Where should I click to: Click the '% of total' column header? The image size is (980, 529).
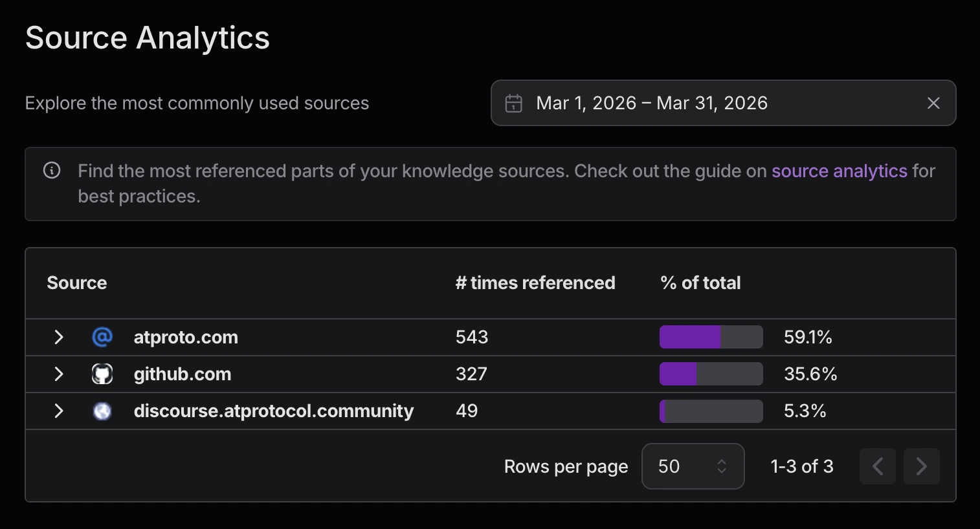point(700,283)
